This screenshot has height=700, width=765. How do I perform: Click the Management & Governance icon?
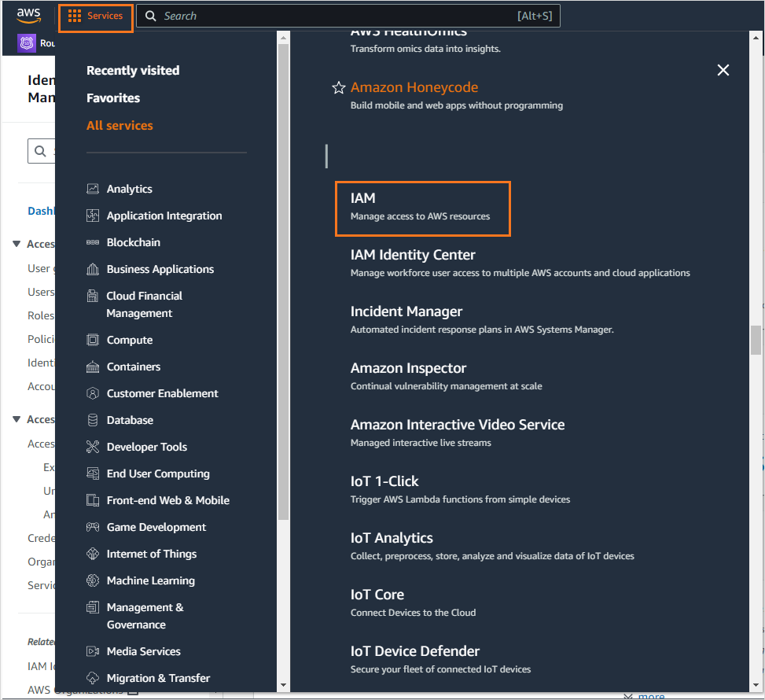pyautogui.click(x=93, y=607)
